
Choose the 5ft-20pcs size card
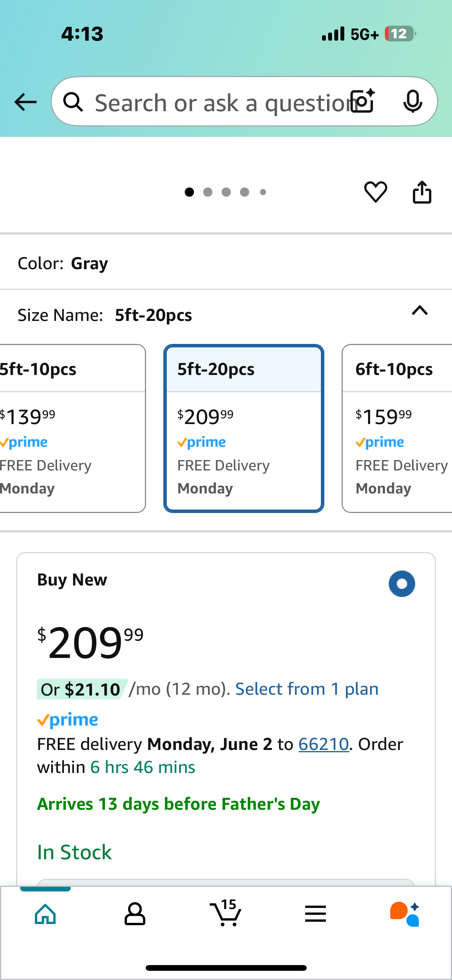(244, 428)
